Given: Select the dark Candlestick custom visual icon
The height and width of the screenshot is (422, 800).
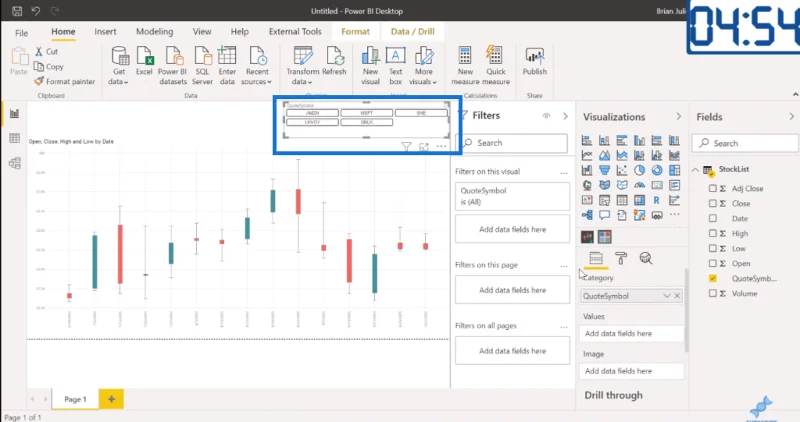Looking at the screenshot, I should point(587,237).
